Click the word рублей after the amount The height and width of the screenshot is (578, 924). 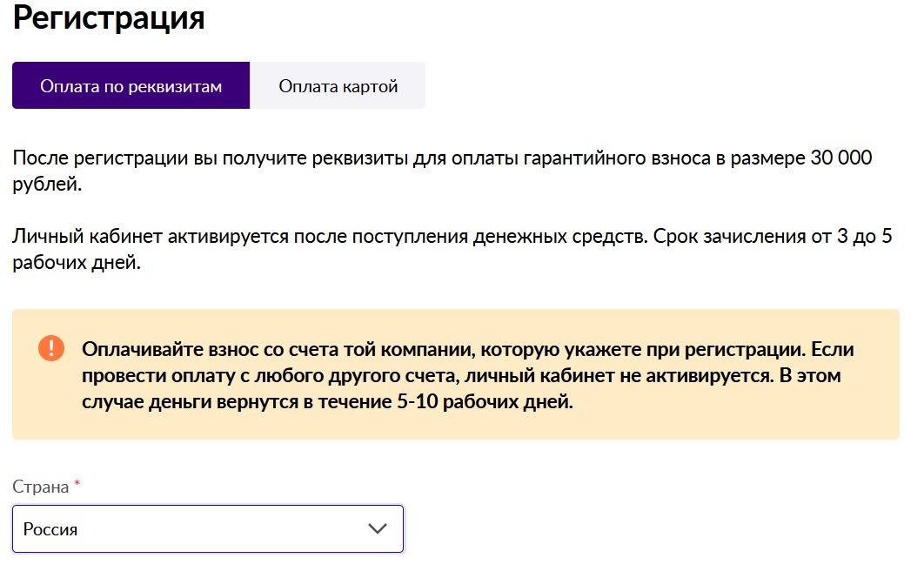coord(47,184)
